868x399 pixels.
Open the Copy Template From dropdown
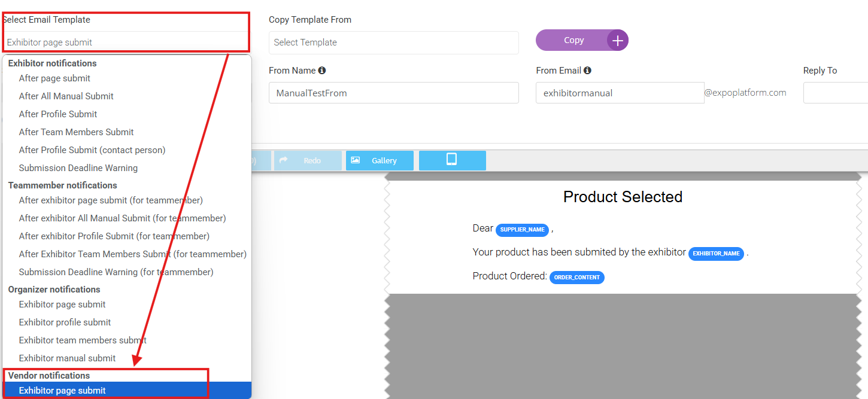click(x=393, y=42)
